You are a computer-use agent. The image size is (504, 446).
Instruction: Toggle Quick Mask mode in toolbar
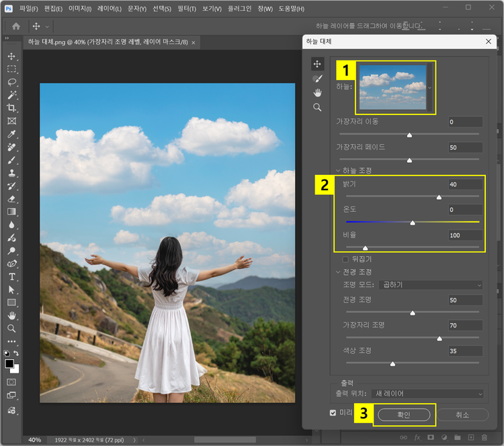click(x=11, y=381)
